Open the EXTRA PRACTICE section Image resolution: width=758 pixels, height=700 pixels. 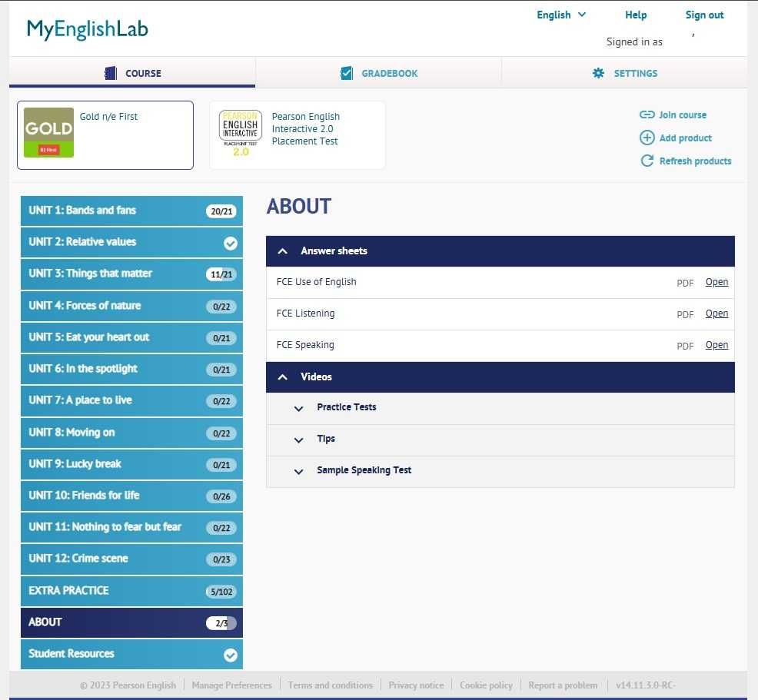click(131, 591)
